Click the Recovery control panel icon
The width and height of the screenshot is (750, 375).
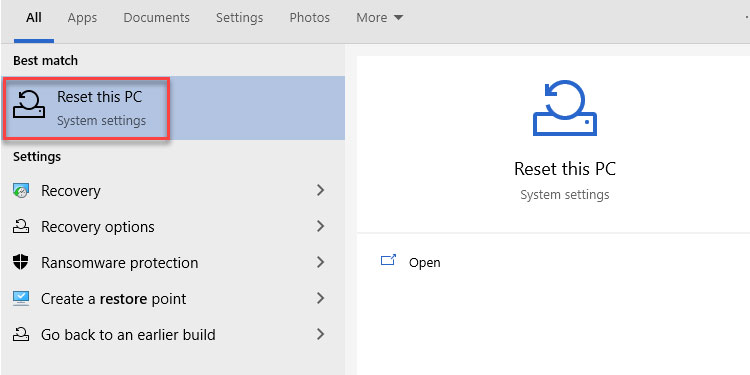tap(21, 191)
